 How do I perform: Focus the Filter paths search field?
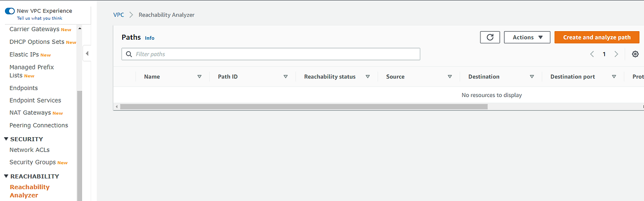[x=271, y=54]
